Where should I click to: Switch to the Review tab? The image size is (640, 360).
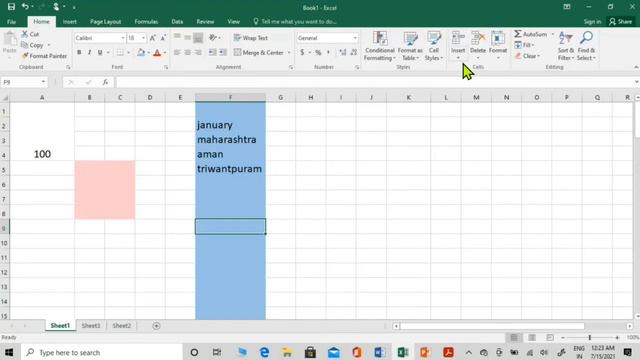[205, 22]
